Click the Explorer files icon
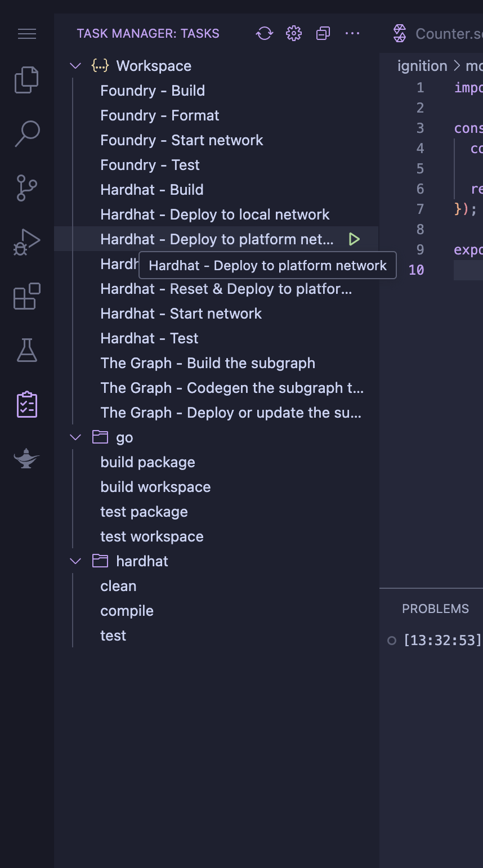This screenshot has height=868, width=483. [x=26, y=79]
